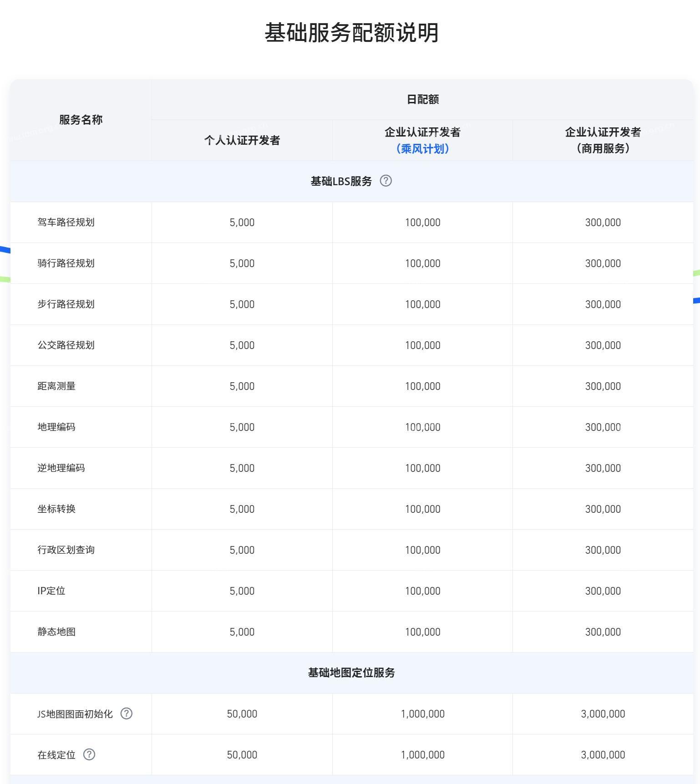This screenshot has width=700, height=784.
Task: Select the 公交路径规划 service name
Action: [x=66, y=345]
